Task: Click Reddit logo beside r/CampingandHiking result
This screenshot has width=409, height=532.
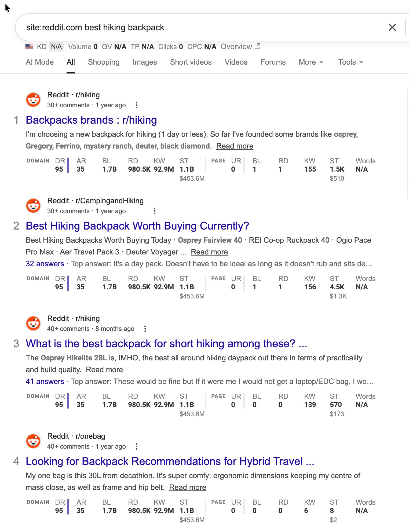Action: [33, 206]
